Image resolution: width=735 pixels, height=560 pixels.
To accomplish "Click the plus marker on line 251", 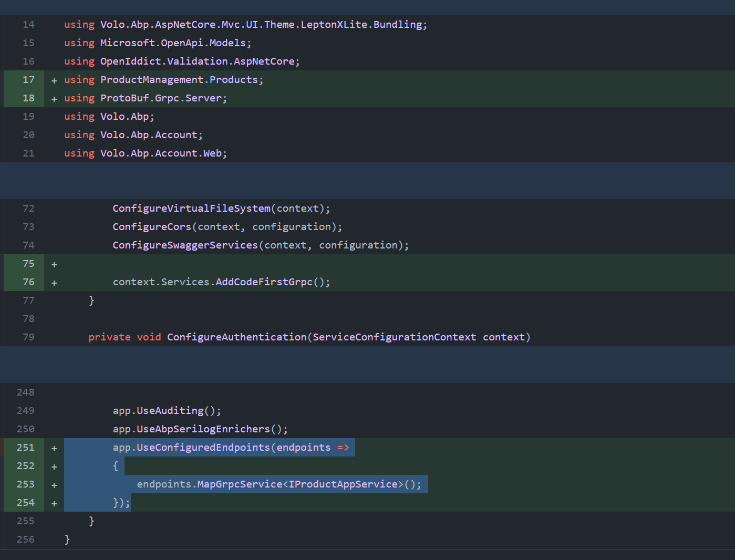I will [x=54, y=448].
